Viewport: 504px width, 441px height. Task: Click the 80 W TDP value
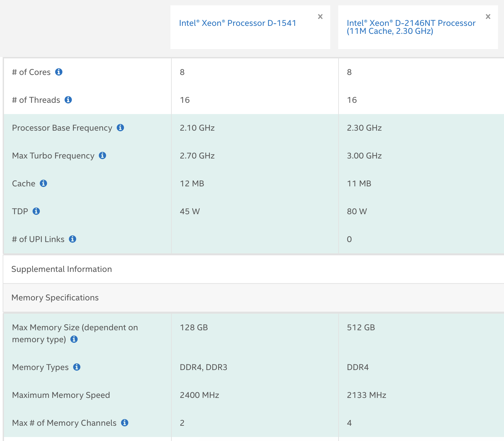(357, 211)
